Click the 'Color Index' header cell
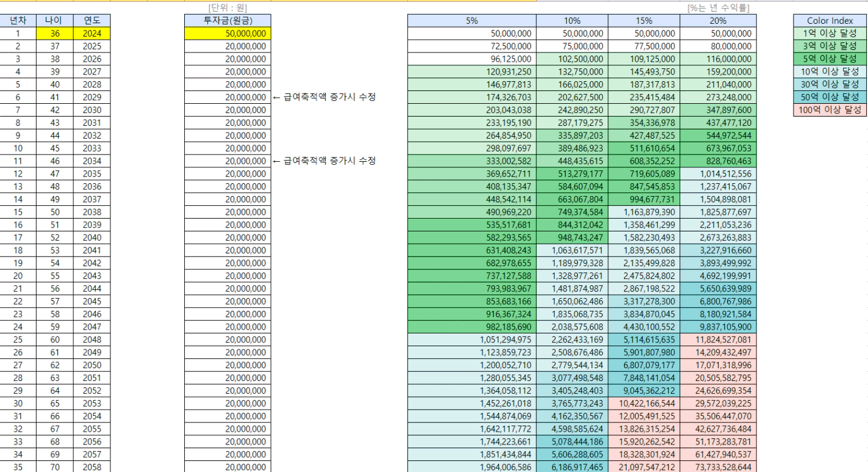The height and width of the screenshot is (472, 868). (830, 21)
